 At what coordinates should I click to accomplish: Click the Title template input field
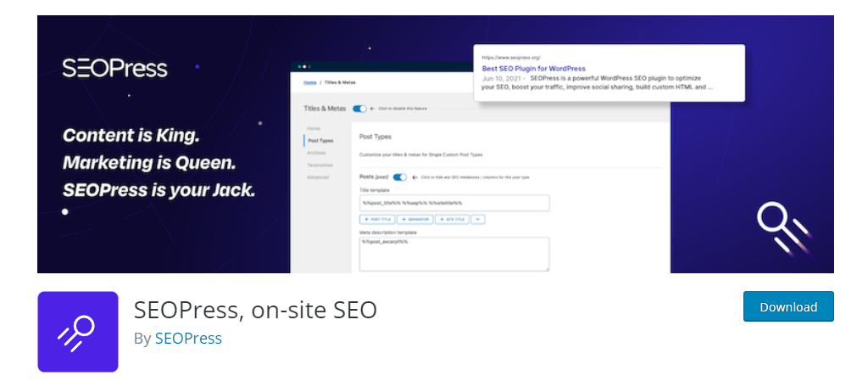point(454,203)
